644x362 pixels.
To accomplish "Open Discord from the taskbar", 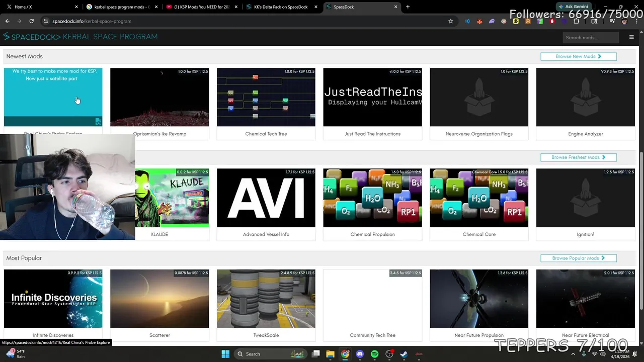I will (x=360, y=354).
